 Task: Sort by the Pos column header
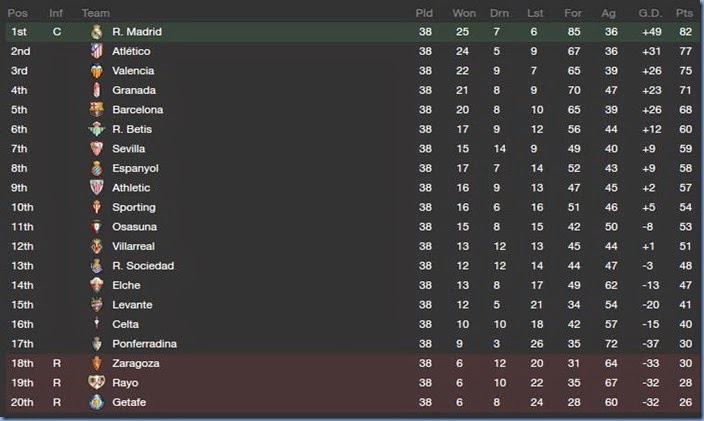tap(17, 13)
